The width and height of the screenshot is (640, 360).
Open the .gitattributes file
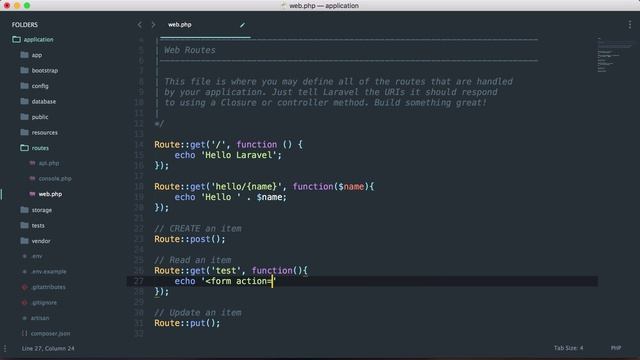click(48, 287)
